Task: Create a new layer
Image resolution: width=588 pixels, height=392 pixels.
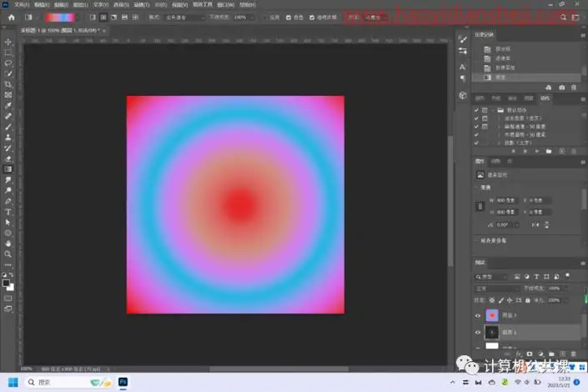Action: tap(562, 354)
